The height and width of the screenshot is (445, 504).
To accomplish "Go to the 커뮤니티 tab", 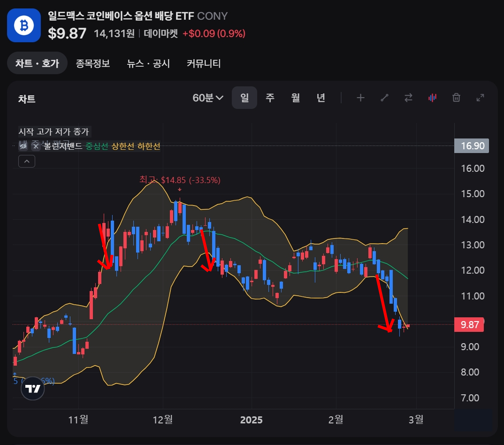I will [204, 63].
